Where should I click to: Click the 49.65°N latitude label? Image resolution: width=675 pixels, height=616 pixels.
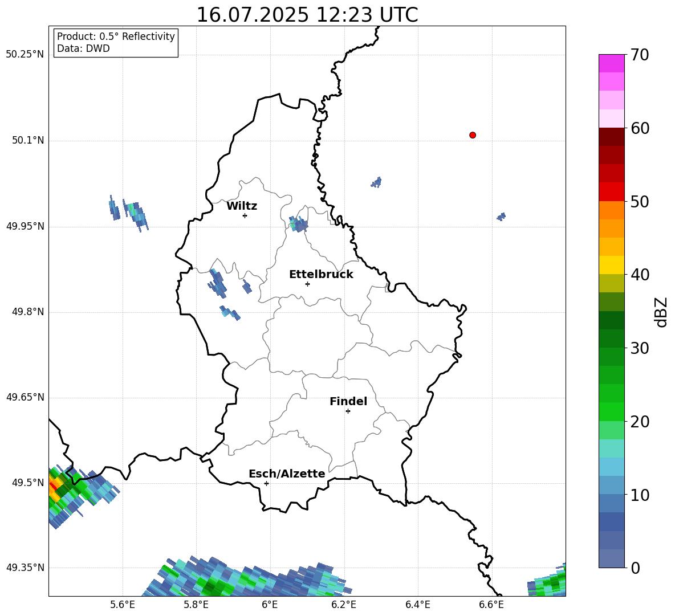point(25,397)
